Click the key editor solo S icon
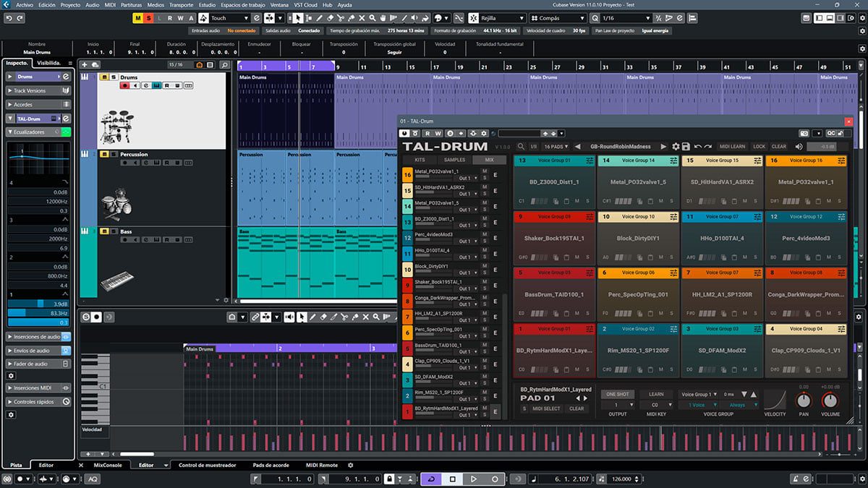The width and height of the screenshot is (868, 488). tap(86, 317)
